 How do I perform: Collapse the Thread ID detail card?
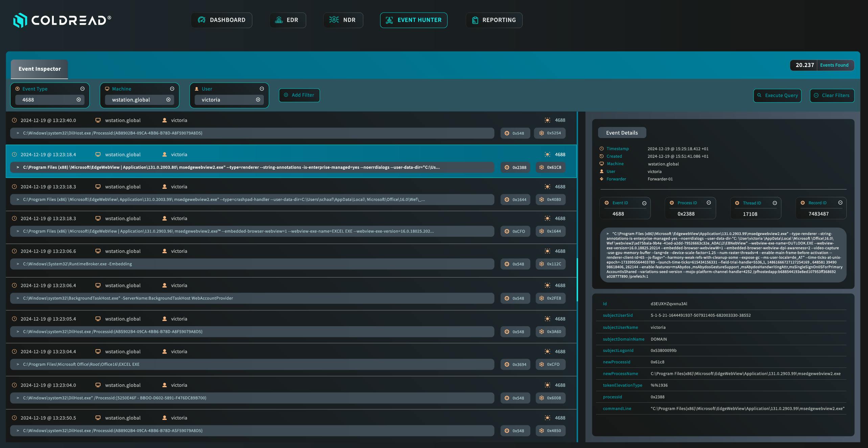tap(775, 203)
